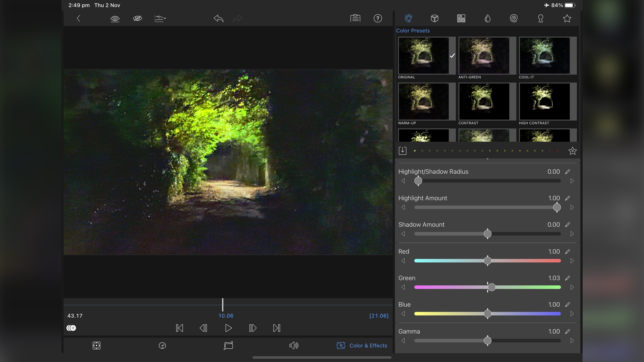The height and width of the screenshot is (362, 644).
Task: Open the 3D transform panel
Action: click(x=434, y=18)
